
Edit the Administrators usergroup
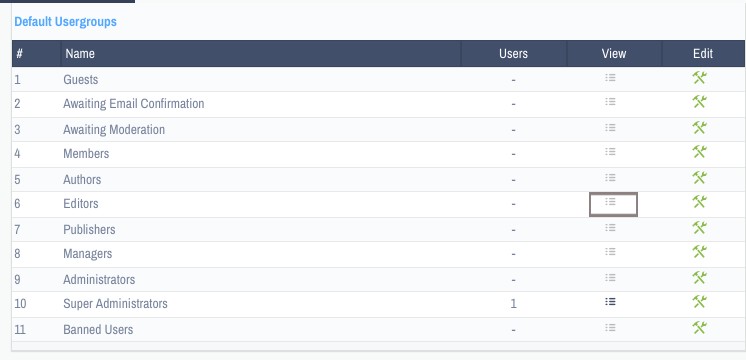[699, 277]
